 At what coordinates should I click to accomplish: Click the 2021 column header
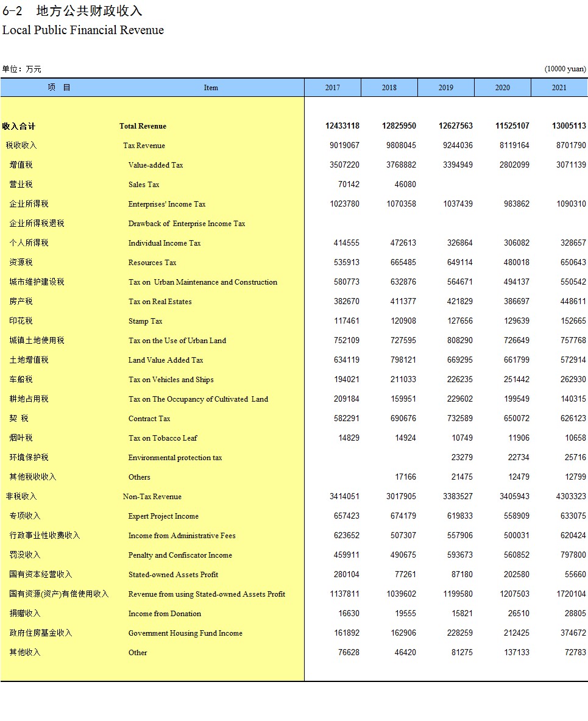click(x=559, y=87)
